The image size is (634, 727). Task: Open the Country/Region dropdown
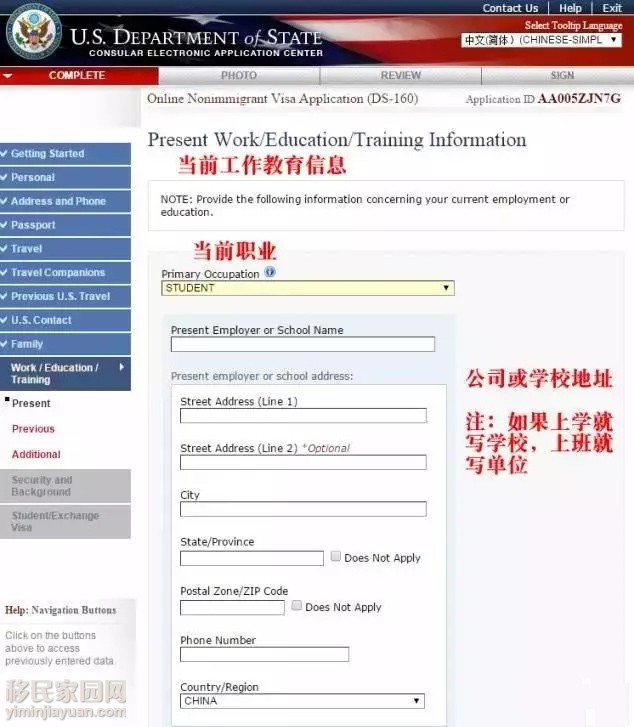302,701
